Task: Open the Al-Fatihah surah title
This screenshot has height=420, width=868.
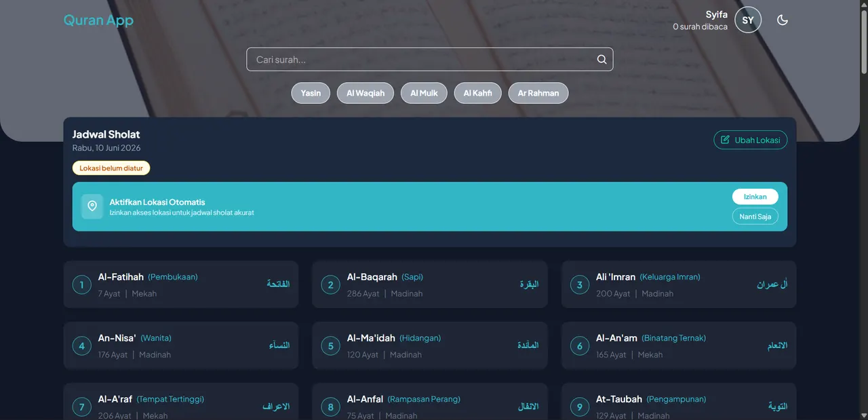Action: click(121, 277)
